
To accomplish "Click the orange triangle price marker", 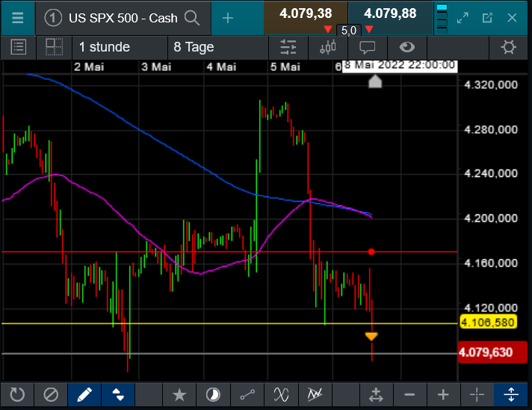I will tap(371, 336).
